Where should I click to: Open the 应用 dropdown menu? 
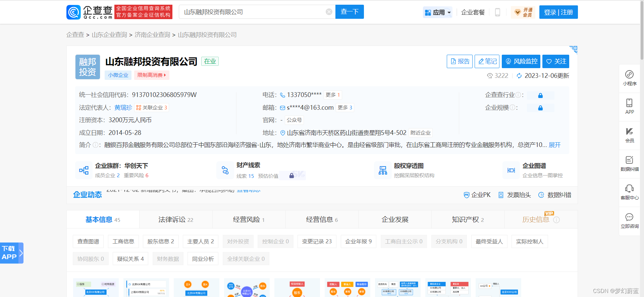[x=438, y=12]
